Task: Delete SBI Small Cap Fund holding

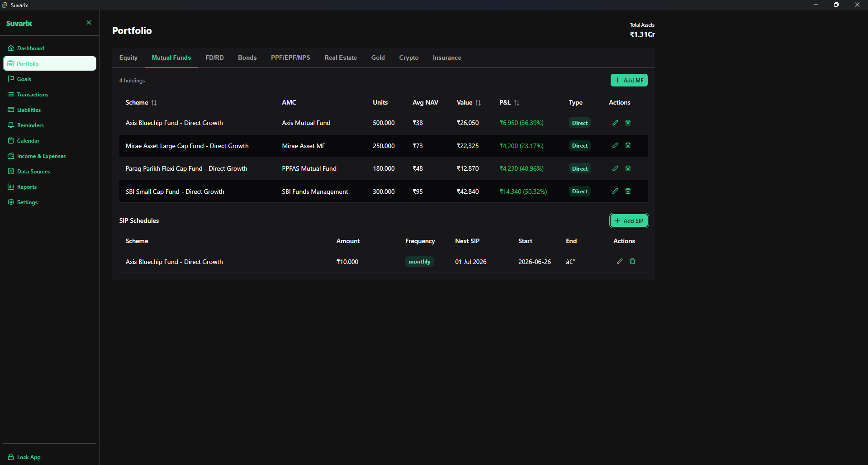Action: point(628,191)
